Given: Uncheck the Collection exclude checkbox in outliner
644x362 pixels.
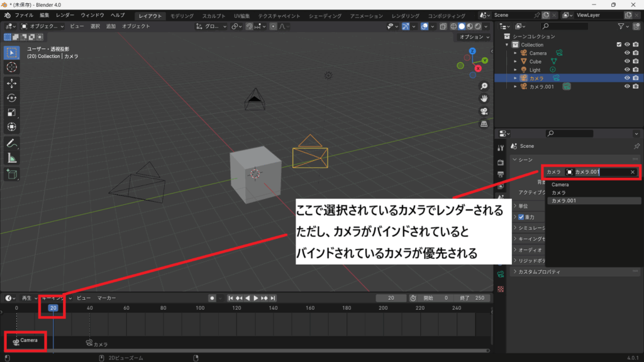Looking at the screenshot, I should click(x=619, y=45).
